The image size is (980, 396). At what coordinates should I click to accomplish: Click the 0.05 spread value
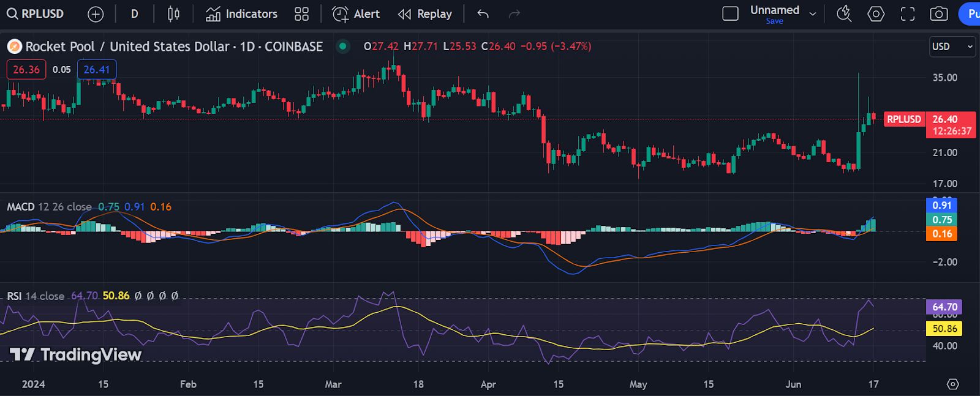61,70
